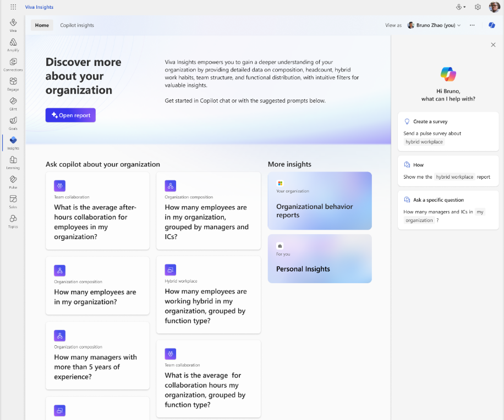Click the icon on managers experience card

60,335
